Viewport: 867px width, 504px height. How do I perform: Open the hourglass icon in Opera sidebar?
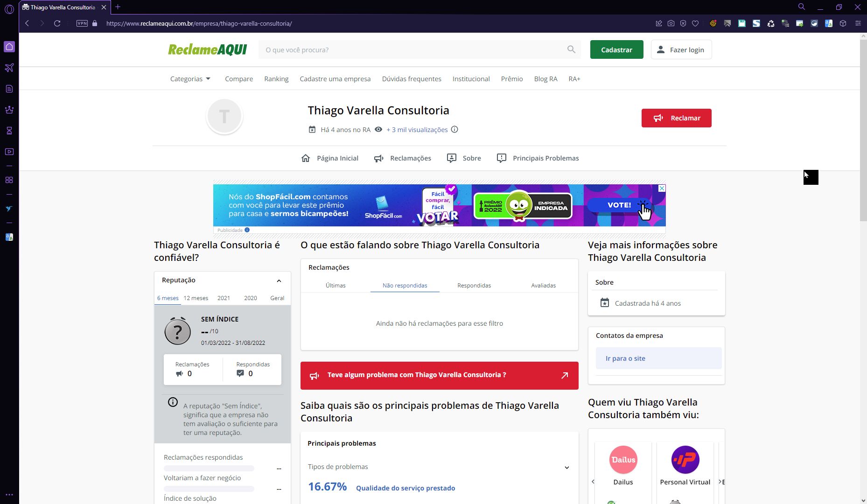(x=9, y=131)
